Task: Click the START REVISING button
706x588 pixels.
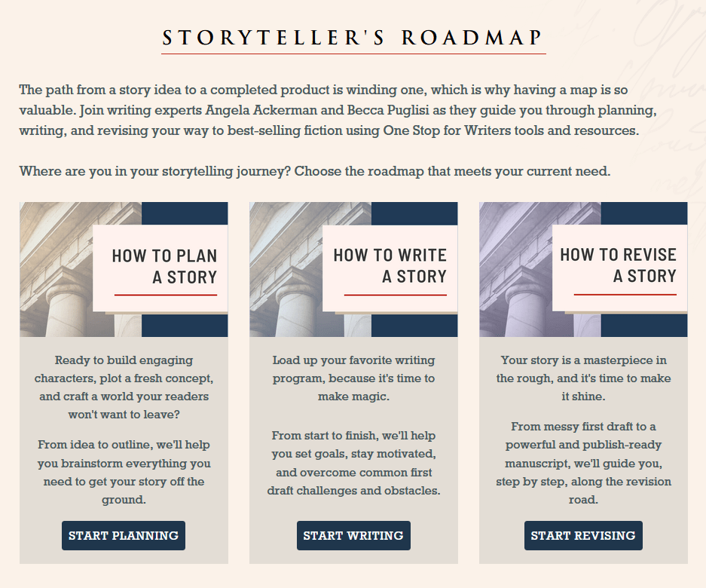Action: 583,535
